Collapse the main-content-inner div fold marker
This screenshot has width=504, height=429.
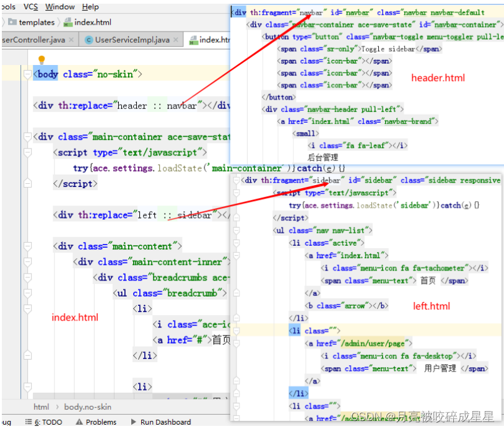(x=28, y=262)
